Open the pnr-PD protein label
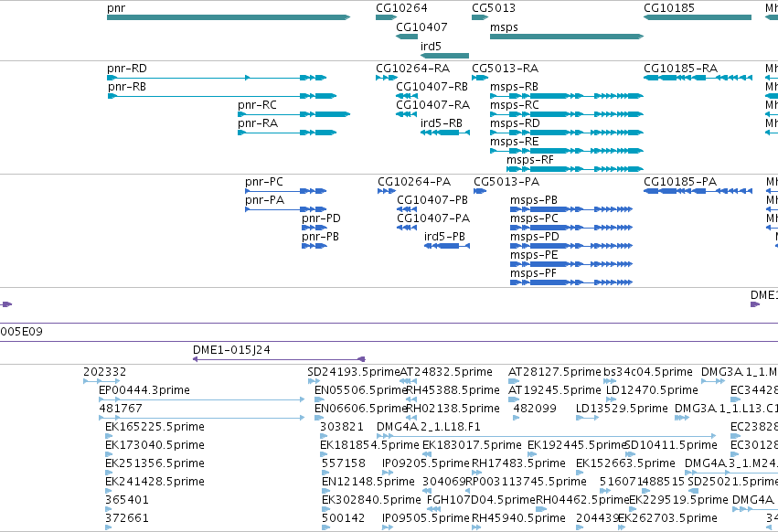The height and width of the screenshot is (532, 778). 321,218
